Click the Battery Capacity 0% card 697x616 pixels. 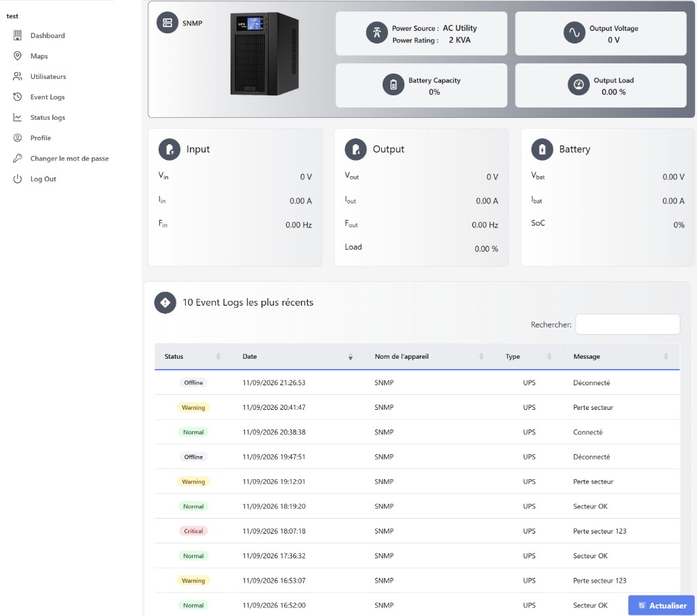421,85
